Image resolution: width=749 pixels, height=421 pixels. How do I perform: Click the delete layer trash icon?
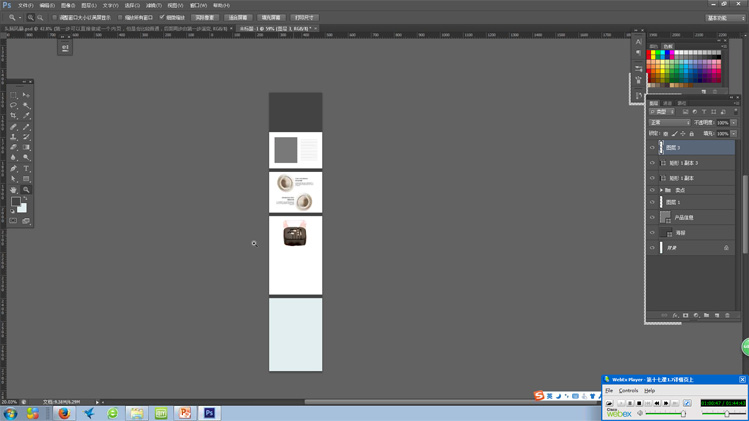(x=727, y=315)
